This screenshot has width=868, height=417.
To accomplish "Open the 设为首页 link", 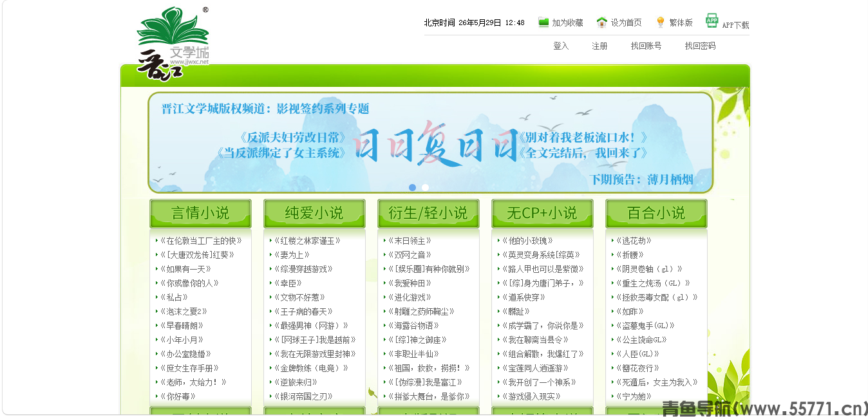I will (626, 23).
